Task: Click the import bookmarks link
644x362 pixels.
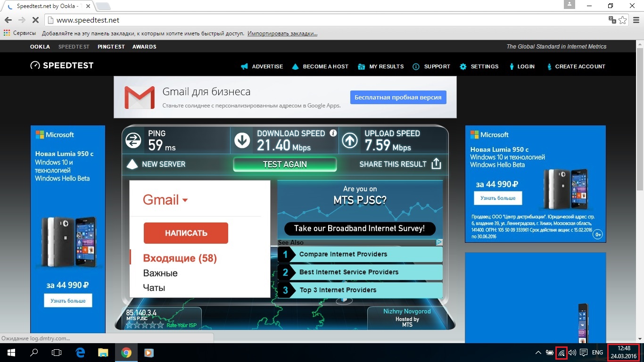Action: pos(282,33)
